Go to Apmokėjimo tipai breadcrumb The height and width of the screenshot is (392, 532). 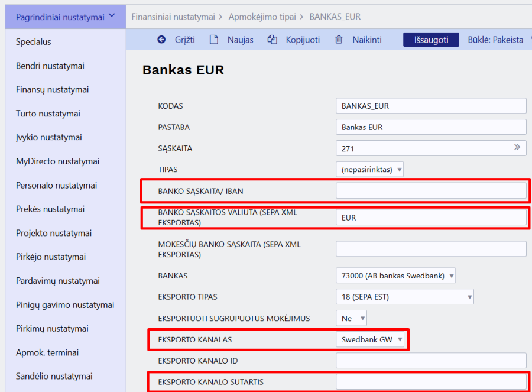coord(262,17)
